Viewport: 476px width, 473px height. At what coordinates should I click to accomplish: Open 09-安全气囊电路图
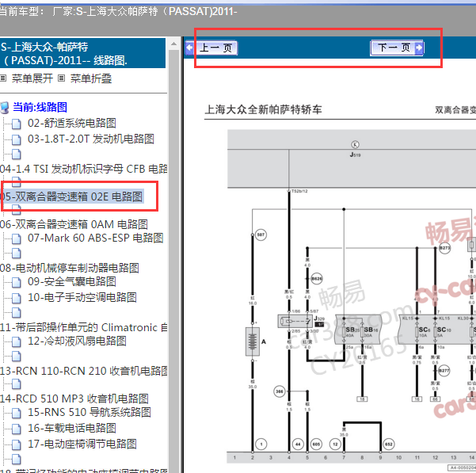click(72, 281)
